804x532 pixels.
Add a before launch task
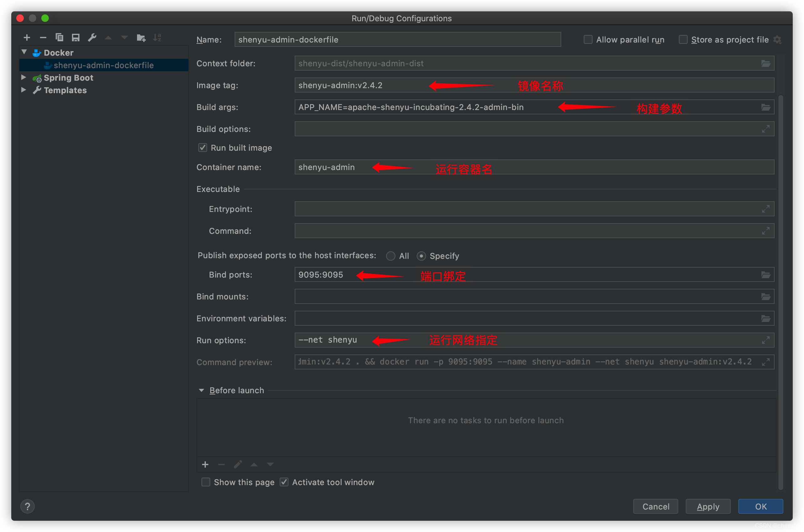205,464
